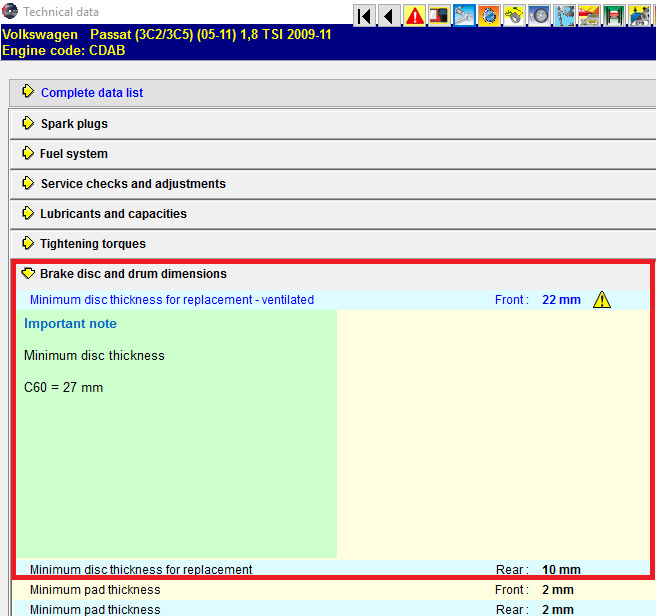This screenshot has height=616, width=656.
Task: Click the Minimum disc thickness for replacement - ventilated link
Action: (x=172, y=300)
